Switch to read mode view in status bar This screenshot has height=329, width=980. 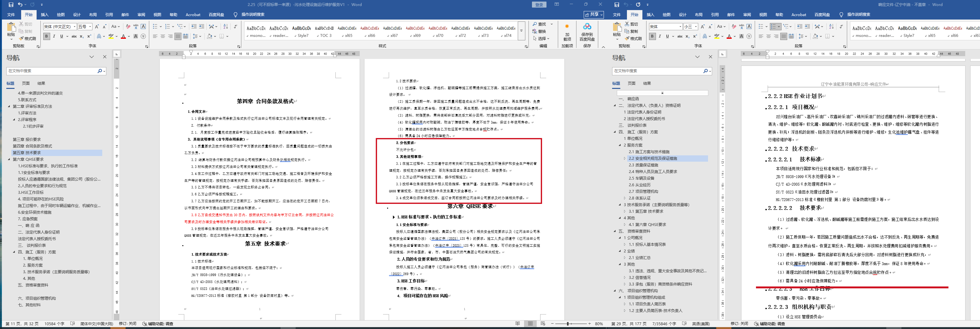[517, 324]
